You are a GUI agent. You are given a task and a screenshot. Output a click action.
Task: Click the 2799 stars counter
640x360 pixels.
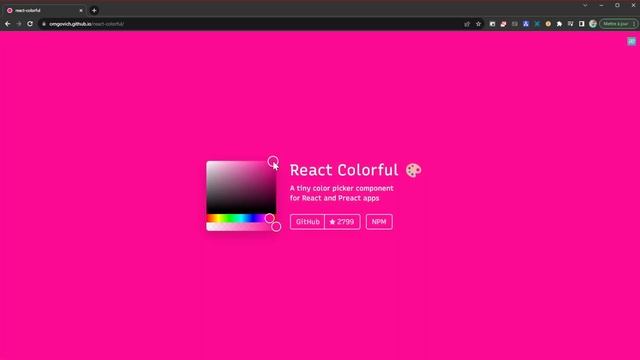pyautogui.click(x=342, y=222)
